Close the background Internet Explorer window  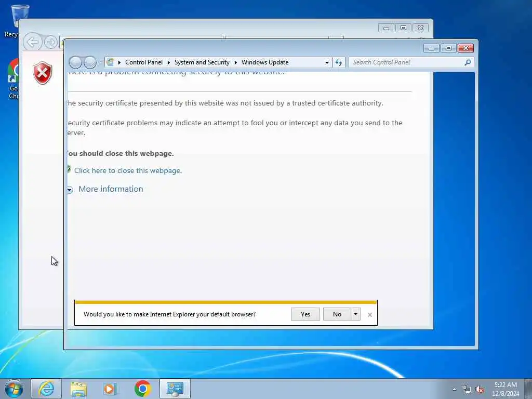[x=420, y=28]
